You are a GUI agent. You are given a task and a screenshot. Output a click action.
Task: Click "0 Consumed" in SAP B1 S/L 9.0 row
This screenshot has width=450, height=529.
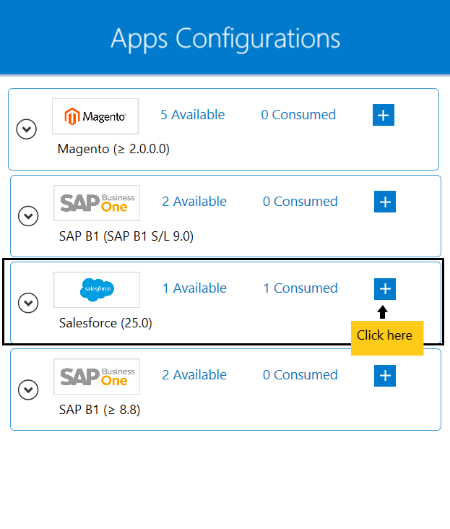300,201
